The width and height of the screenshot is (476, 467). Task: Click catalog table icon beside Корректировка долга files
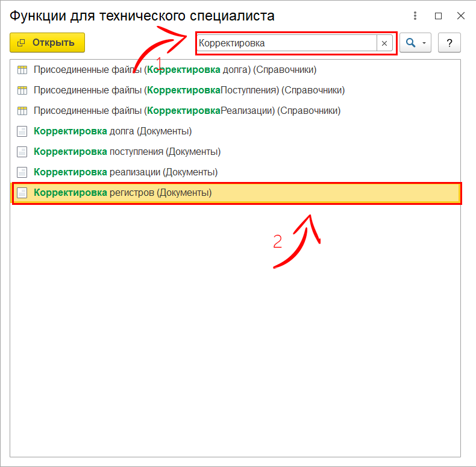tap(22, 70)
